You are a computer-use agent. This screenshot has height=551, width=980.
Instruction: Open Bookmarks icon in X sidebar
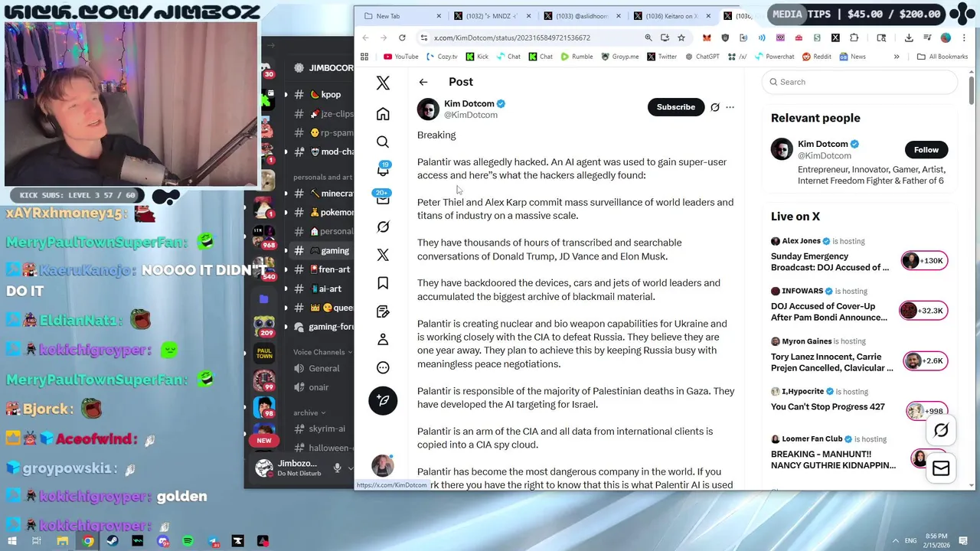click(x=383, y=283)
